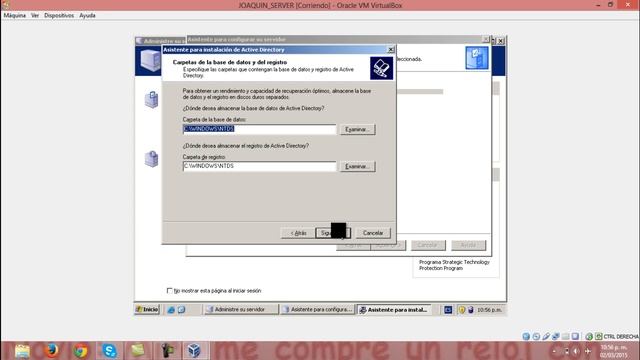
Task: Click the VirtualBox network adapters indicator
Action: [556, 336]
